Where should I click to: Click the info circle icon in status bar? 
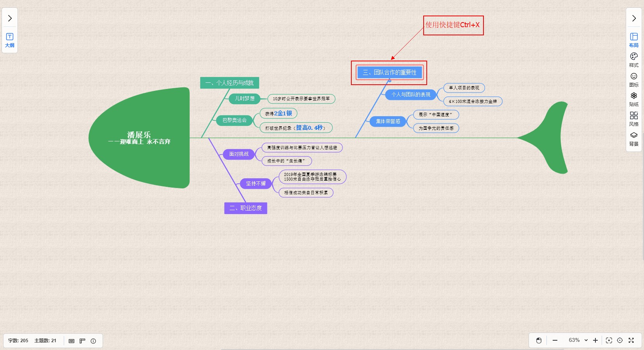(93, 341)
